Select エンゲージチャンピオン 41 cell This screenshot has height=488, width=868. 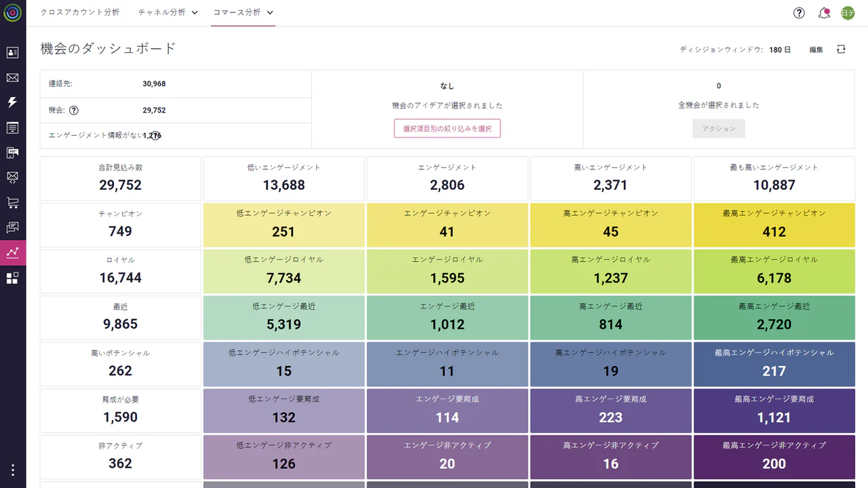(x=448, y=225)
